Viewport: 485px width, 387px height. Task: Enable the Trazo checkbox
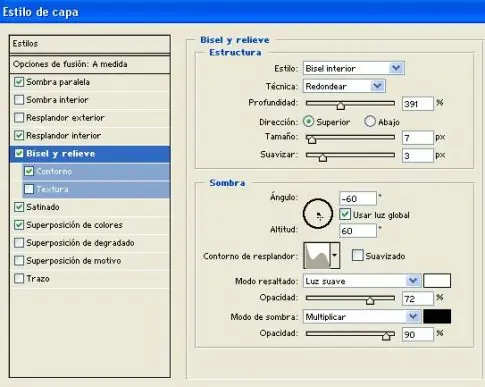19,278
